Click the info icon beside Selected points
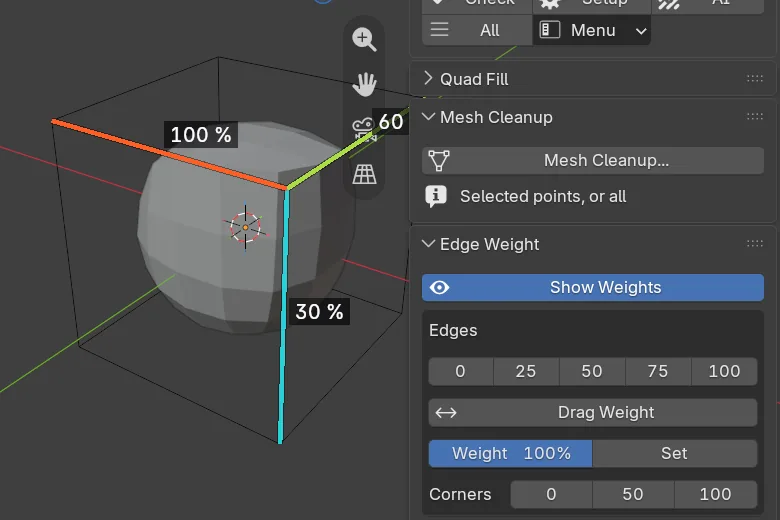The image size is (780, 520). pos(436,197)
